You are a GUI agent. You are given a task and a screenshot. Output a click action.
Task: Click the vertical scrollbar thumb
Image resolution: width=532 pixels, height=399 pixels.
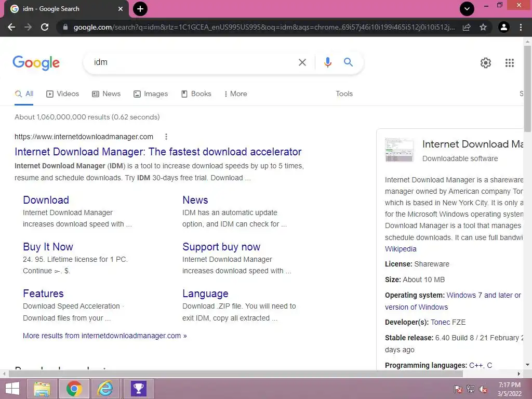[x=527, y=88]
